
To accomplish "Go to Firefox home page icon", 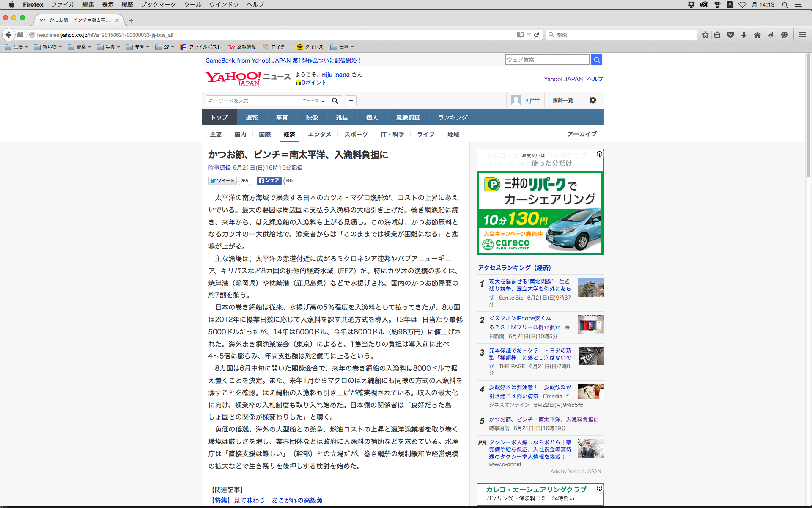I will (757, 35).
